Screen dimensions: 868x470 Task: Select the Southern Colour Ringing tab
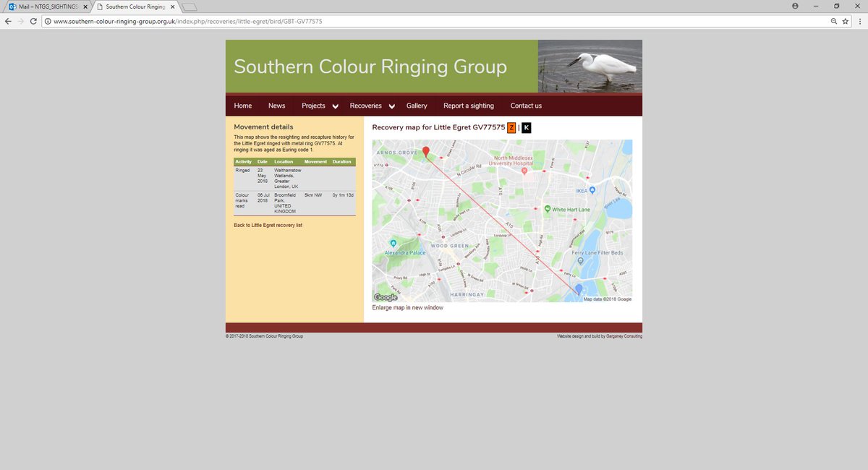pyautogui.click(x=135, y=7)
